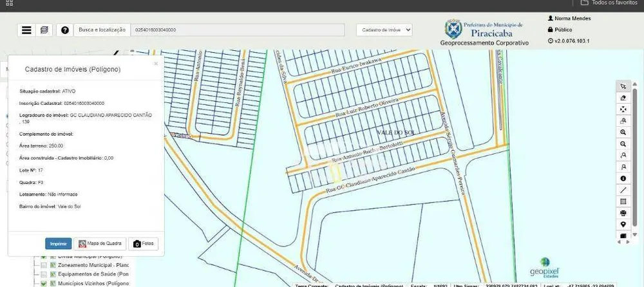Select the info identify tool
644x287 pixels.
tap(623, 179)
